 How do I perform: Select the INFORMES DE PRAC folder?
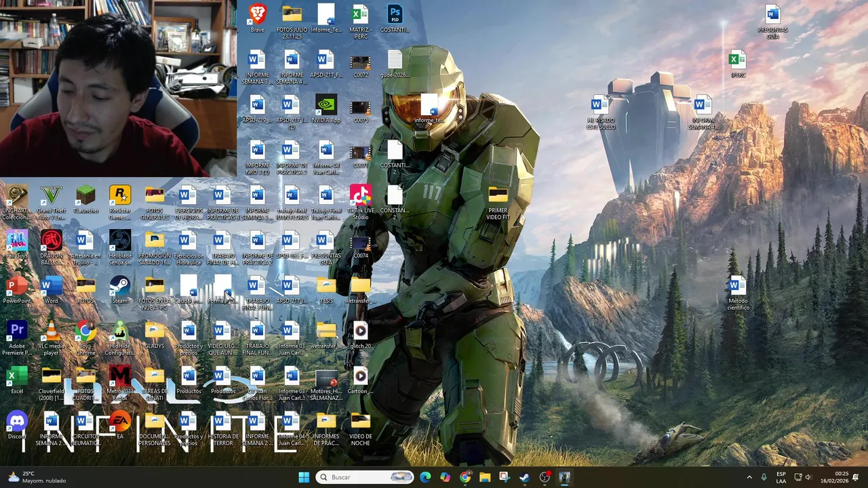coord(326,428)
